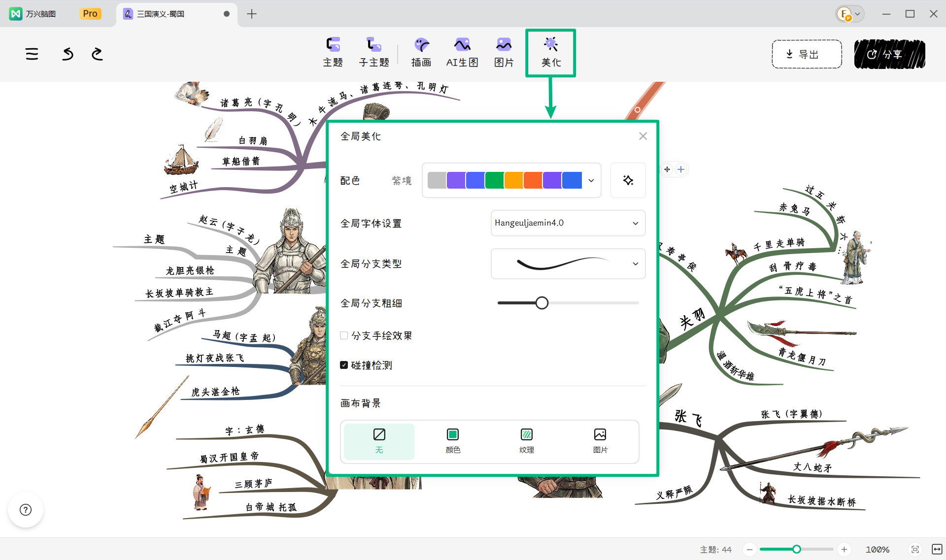Close the 全局美化 dialog
This screenshot has height=560, width=946.
click(x=643, y=136)
